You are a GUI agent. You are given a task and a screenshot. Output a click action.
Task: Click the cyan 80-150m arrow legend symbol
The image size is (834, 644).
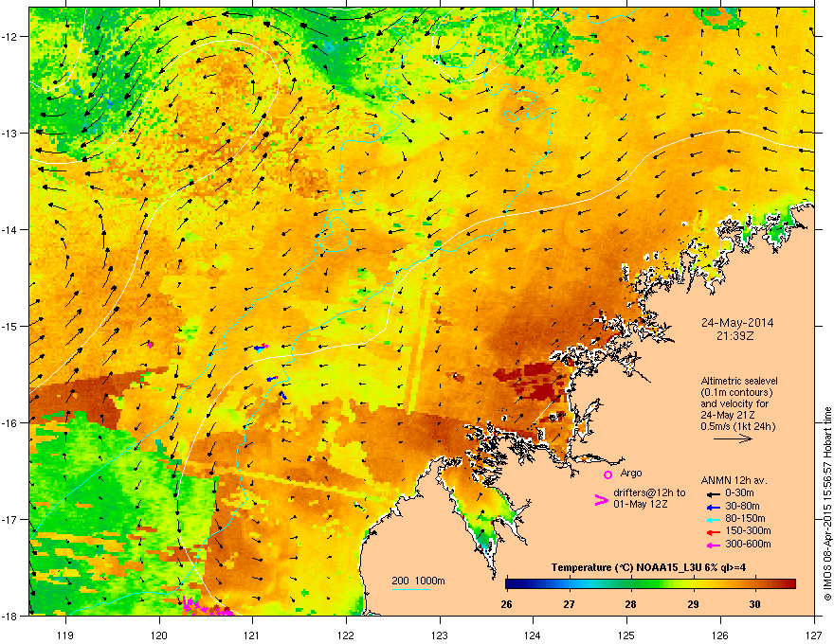[714, 519]
